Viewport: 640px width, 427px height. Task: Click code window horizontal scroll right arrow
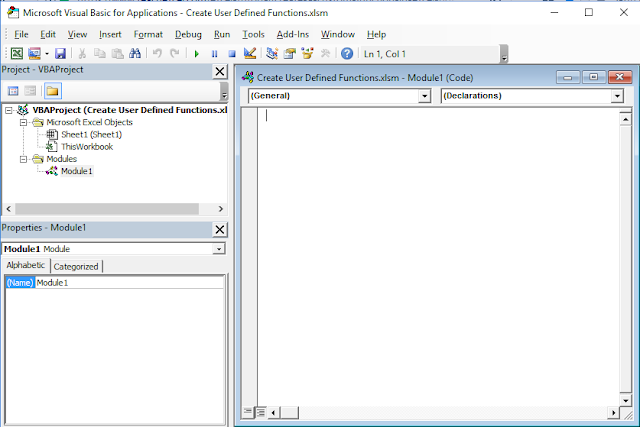613,413
